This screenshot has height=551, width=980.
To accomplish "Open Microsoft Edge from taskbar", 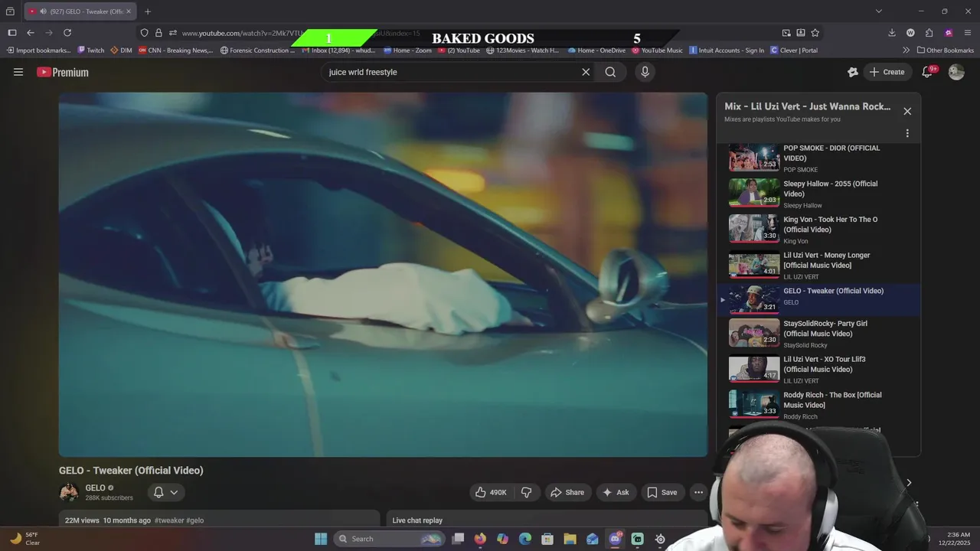I will (524, 539).
